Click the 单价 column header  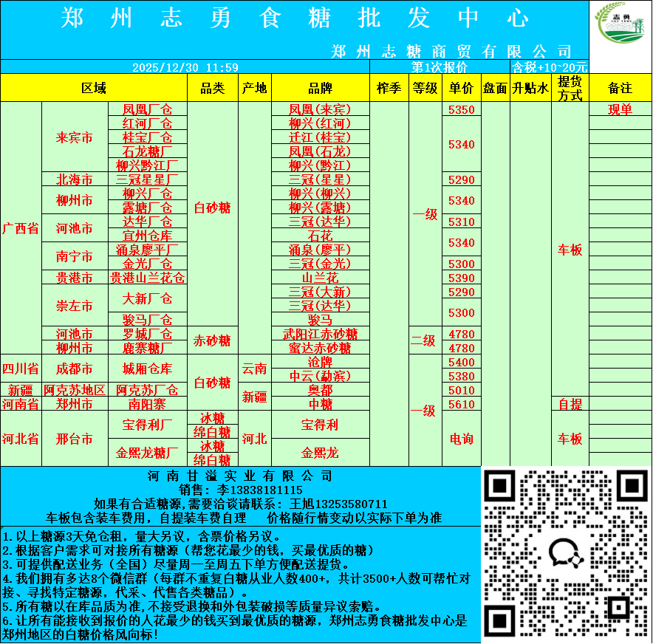point(462,88)
